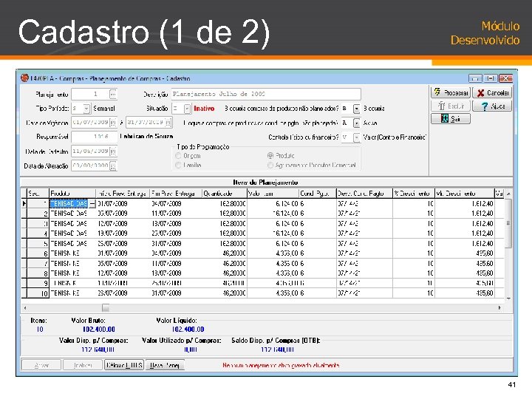The image size is (532, 399).
Task: Click the Valor Item column header
Action: pyautogui.click(x=273, y=194)
